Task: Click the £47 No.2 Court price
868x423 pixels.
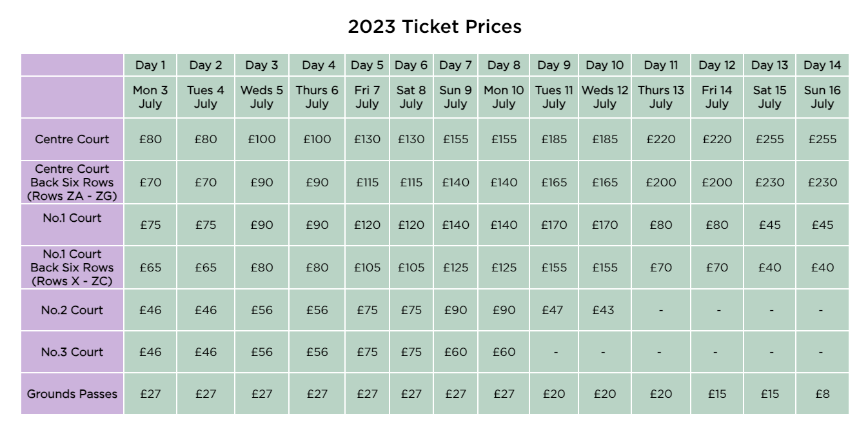Action: tap(553, 310)
